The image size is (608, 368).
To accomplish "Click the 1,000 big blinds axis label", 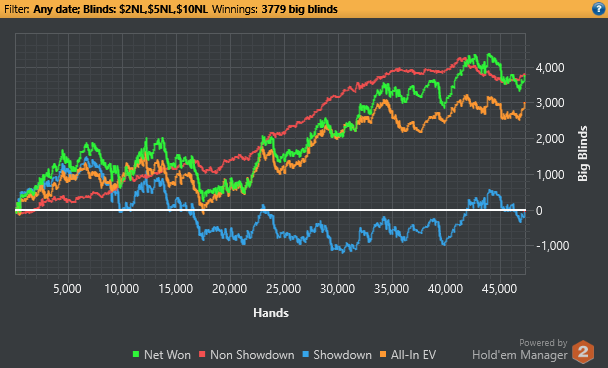I will 550,174.
